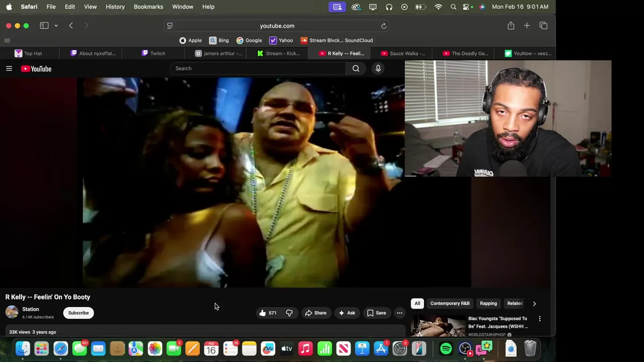This screenshot has height=362, width=644.
Task: Dislike the video with the thumbs-down
Action: [289, 313]
